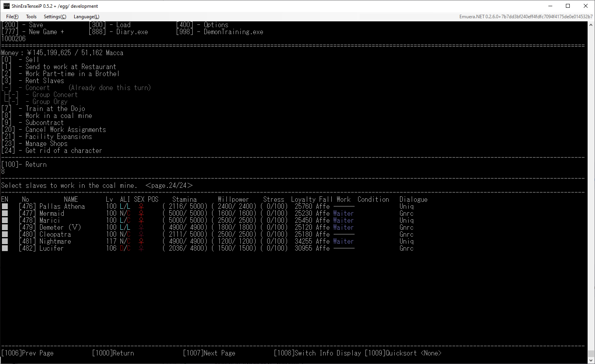Image resolution: width=595 pixels, height=364 pixels.
Task: Click Waiter work label for Mermaid
Action: tap(343, 213)
